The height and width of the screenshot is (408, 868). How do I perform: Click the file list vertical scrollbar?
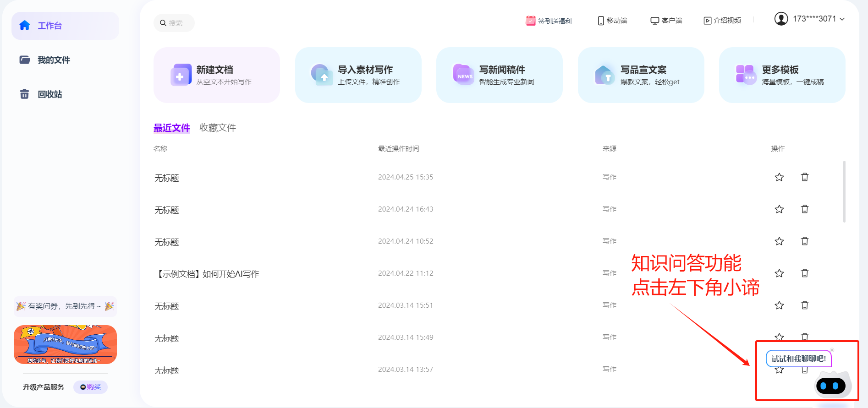844,191
